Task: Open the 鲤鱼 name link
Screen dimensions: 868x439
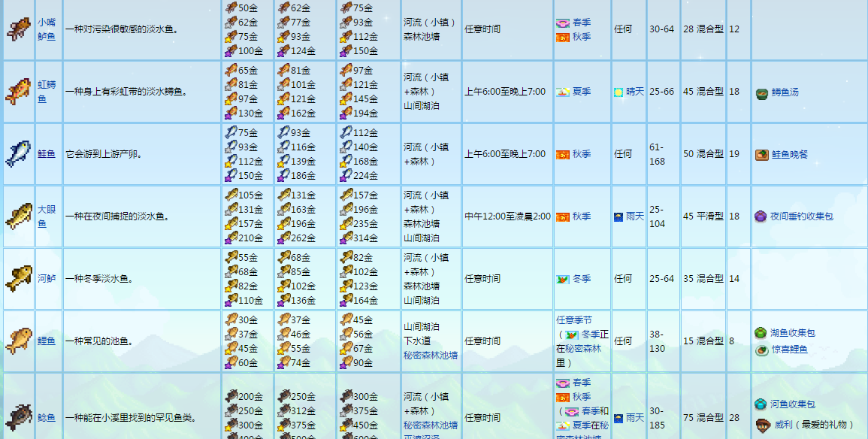Action: [x=47, y=341]
